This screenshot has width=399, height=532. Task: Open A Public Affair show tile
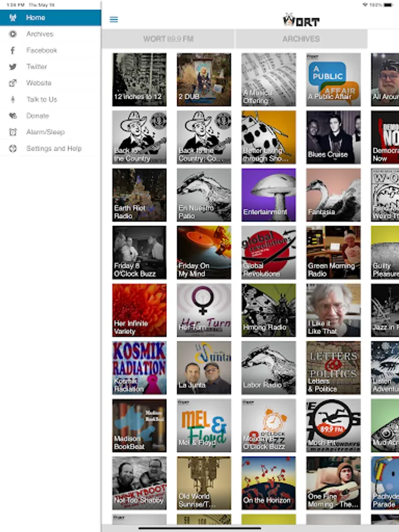pos(333,79)
